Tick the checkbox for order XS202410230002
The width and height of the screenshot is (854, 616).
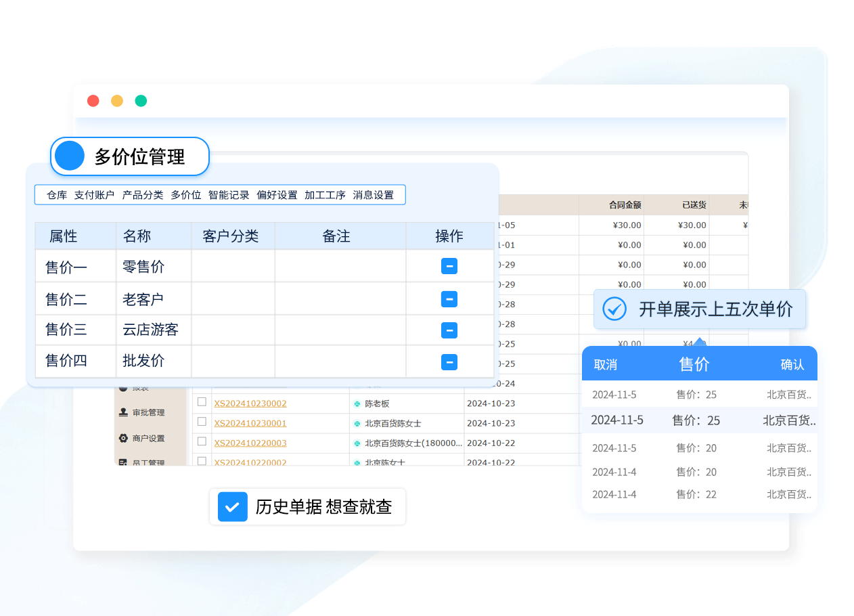[202, 402]
